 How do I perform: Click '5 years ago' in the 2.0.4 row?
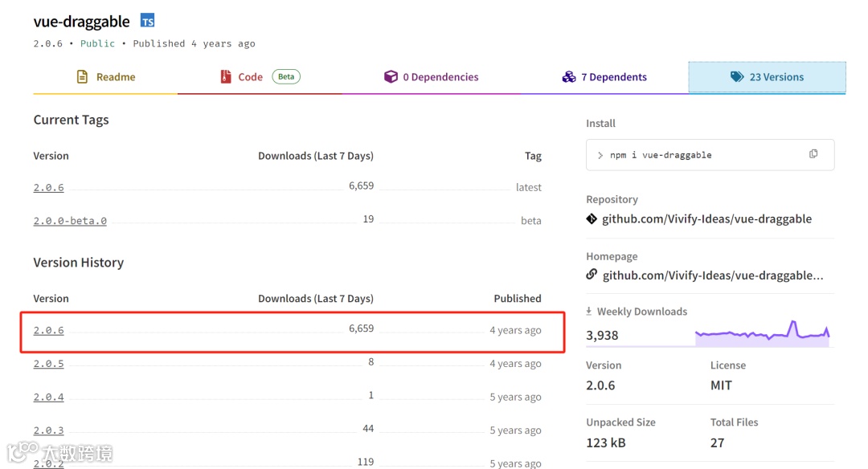click(515, 397)
